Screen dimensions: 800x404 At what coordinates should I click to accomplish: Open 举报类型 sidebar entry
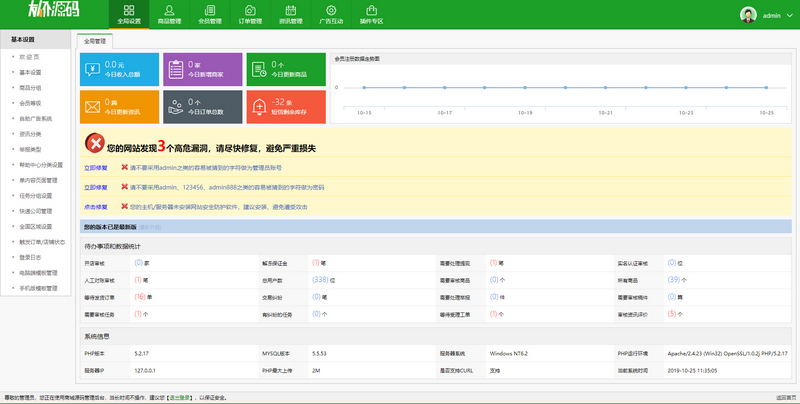(30, 149)
